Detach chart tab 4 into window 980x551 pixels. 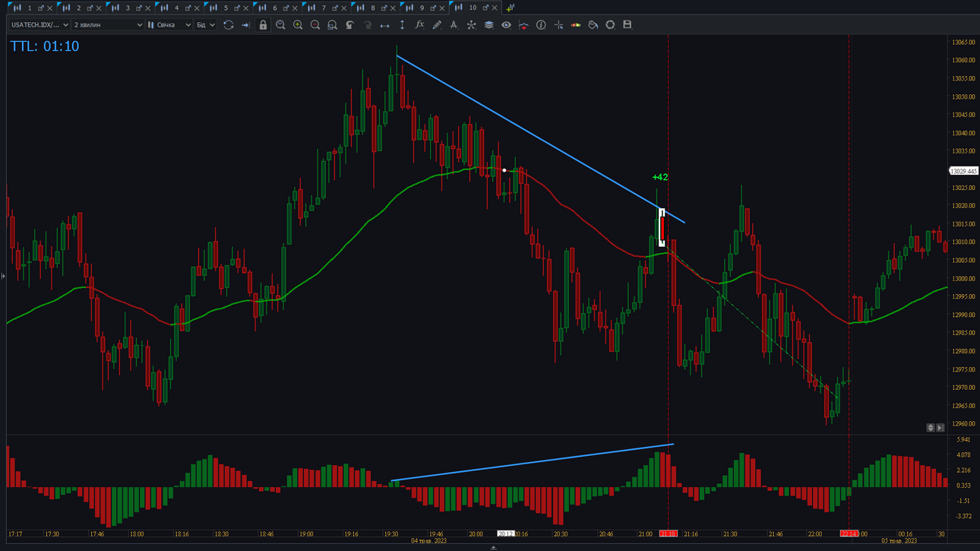click(x=188, y=8)
